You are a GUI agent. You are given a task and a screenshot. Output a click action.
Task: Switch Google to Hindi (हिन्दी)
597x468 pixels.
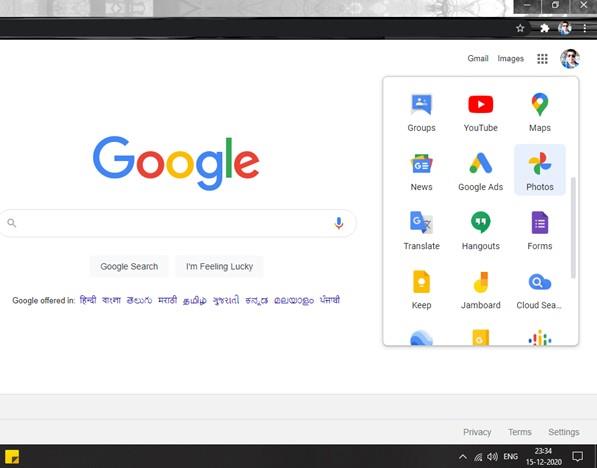88,300
